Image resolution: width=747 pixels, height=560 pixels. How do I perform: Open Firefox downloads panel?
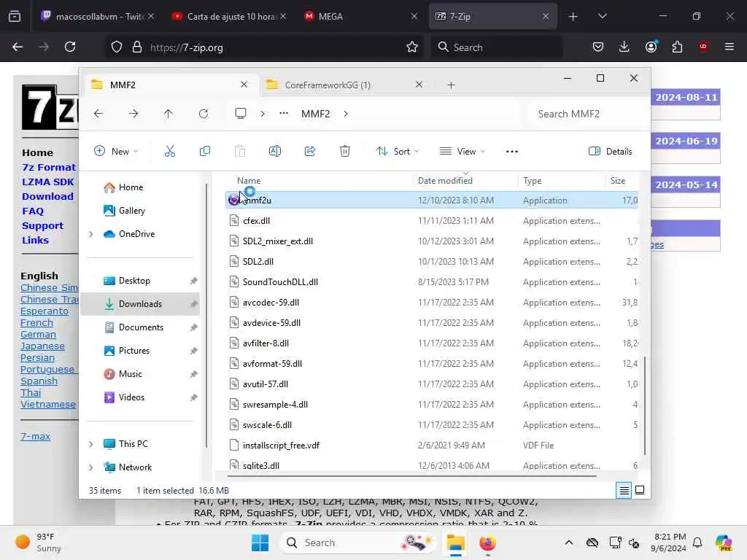[x=624, y=47]
